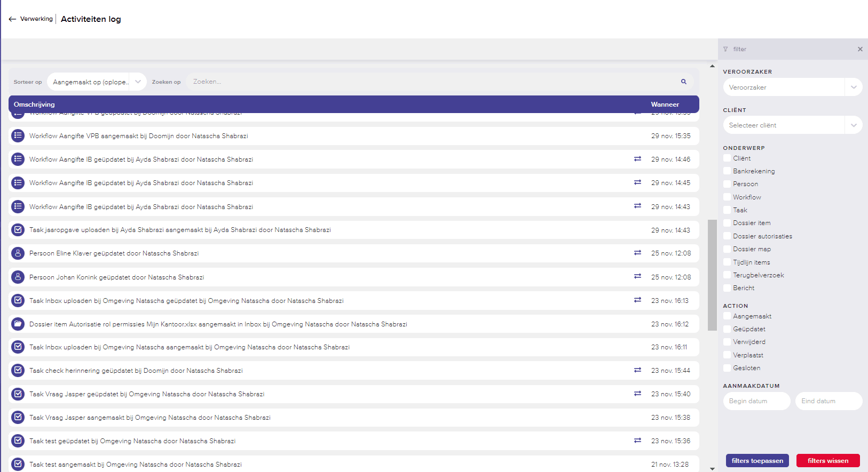Click changes arrows icon on Eline Klaver row
The height and width of the screenshot is (472, 868).
pos(637,253)
